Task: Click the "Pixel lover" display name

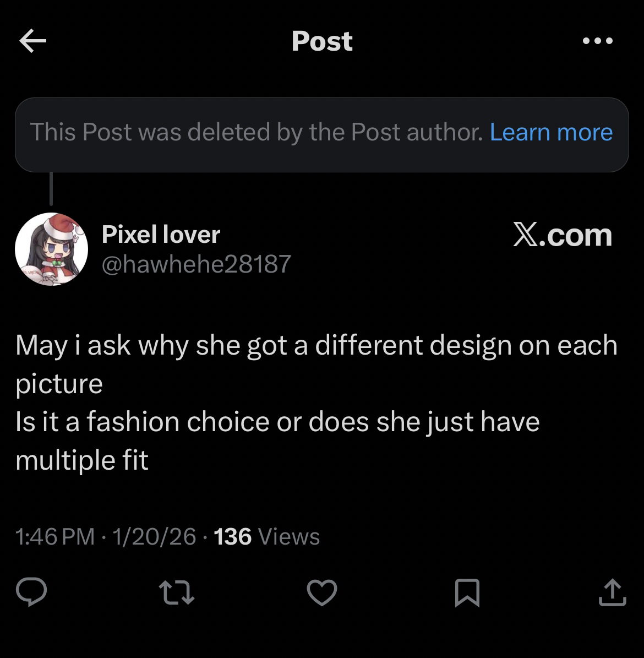Action: 161,235
